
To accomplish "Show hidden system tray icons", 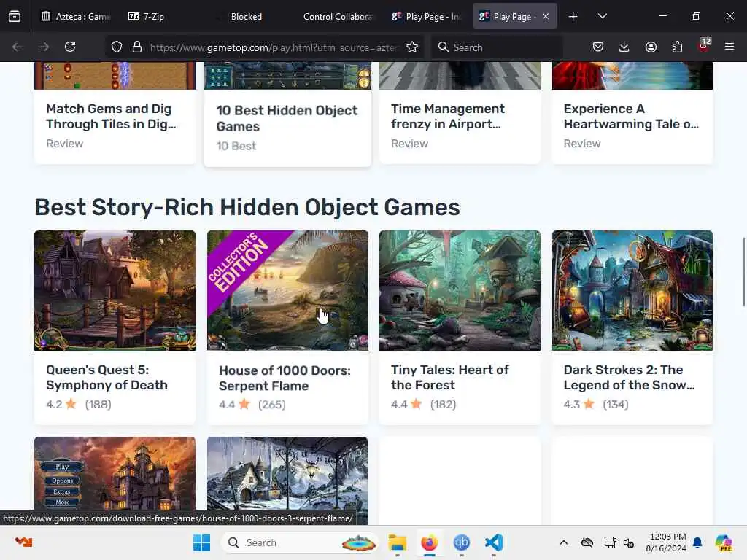I will pyautogui.click(x=564, y=542).
